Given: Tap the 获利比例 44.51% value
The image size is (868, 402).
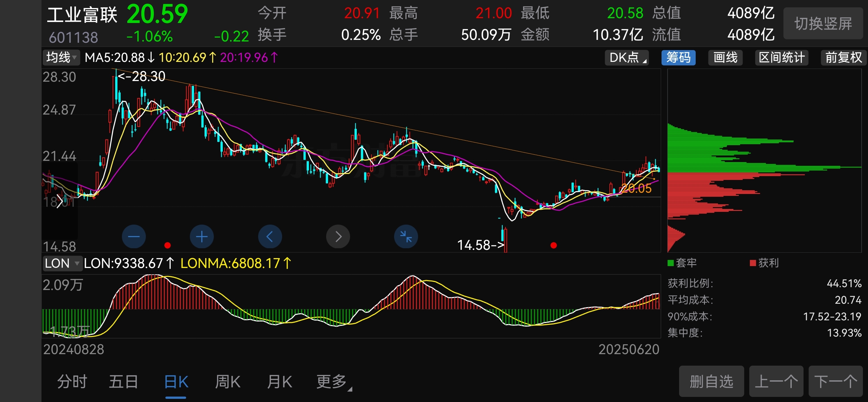Looking at the screenshot, I should click(x=844, y=283).
